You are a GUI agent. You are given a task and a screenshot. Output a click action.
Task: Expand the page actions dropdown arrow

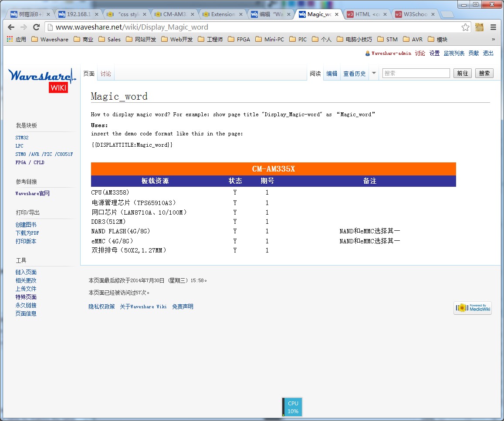coord(374,73)
